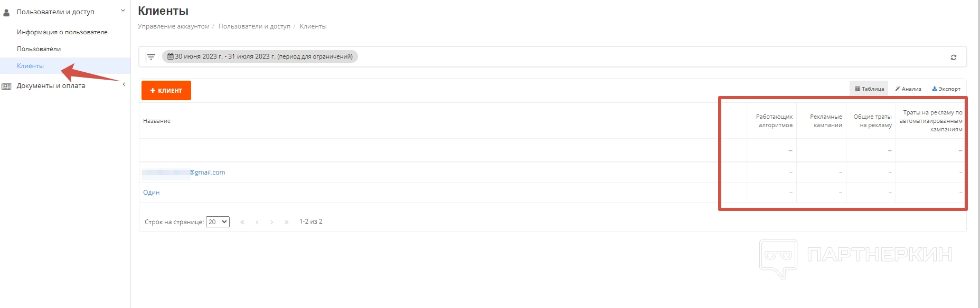Click the refresh icon
Image resolution: width=980 pixels, height=308 pixels.
pos(954,57)
